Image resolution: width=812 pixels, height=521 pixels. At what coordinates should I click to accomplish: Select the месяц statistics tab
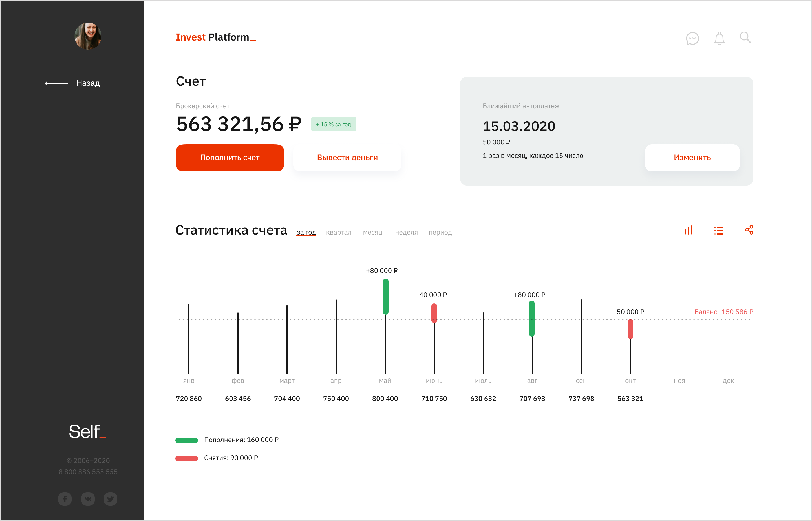372,232
